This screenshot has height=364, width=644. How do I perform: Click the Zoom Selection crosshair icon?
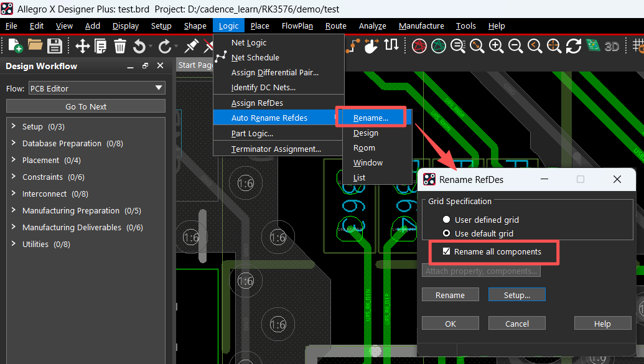[x=554, y=45]
